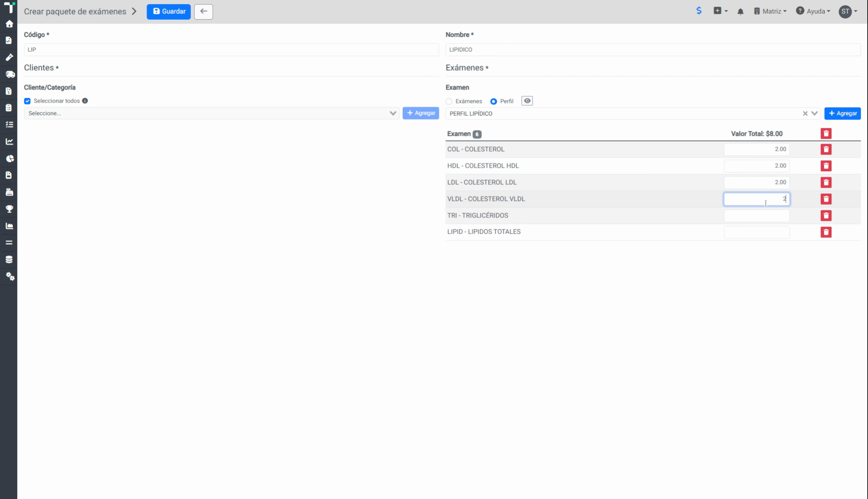Uncheck the Seleccionar todos checkbox
The image size is (868, 499).
point(27,101)
